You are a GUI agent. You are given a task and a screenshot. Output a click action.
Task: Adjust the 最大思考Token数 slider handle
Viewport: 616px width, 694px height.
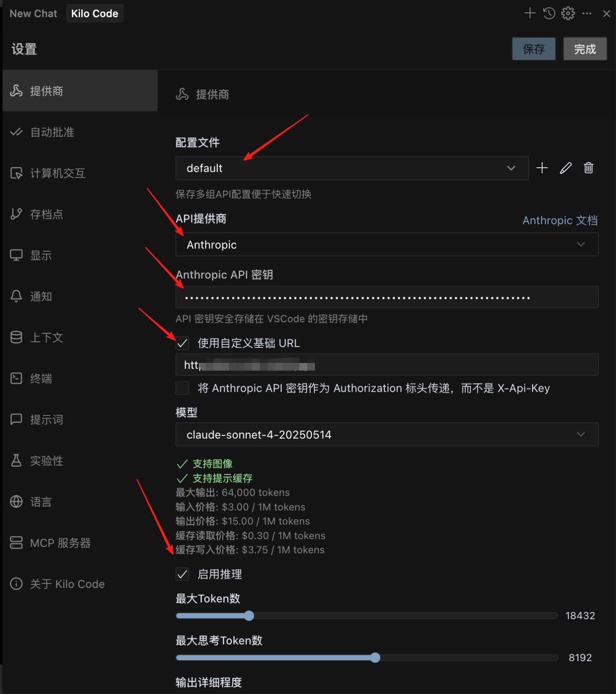tap(375, 657)
